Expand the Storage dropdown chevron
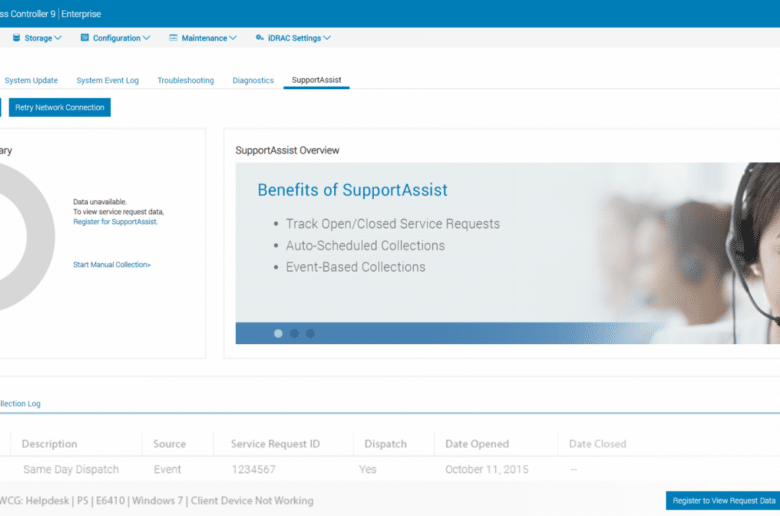This screenshot has height=516, width=780. 58,38
